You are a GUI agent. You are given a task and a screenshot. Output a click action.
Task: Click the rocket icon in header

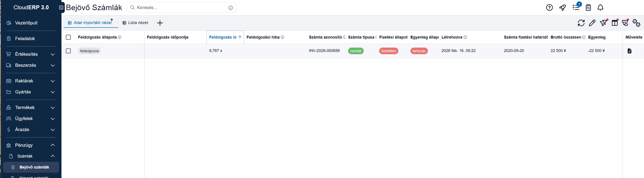click(562, 8)
